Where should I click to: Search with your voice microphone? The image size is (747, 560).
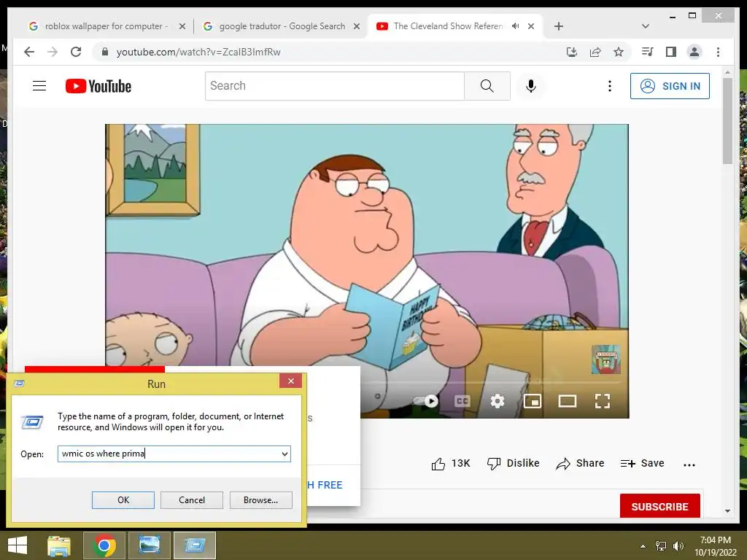(x=531, y=86)
